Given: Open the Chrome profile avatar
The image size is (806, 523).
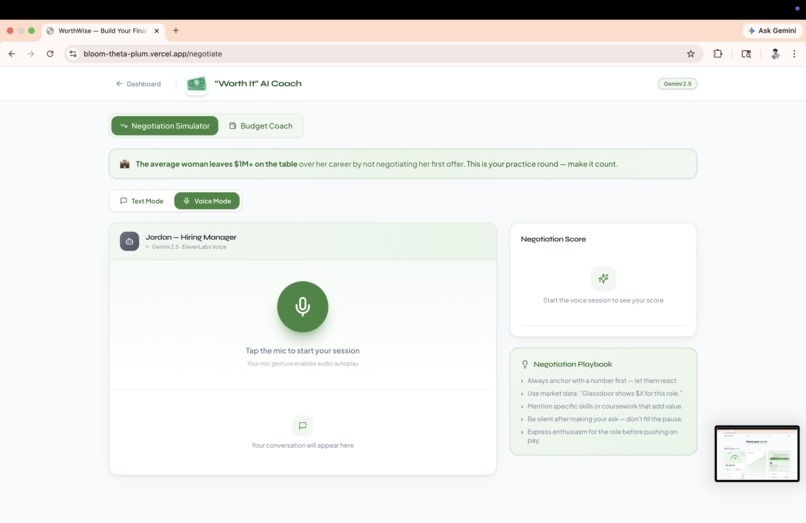Looking at the screenshot, I should [x=775, y=53].
